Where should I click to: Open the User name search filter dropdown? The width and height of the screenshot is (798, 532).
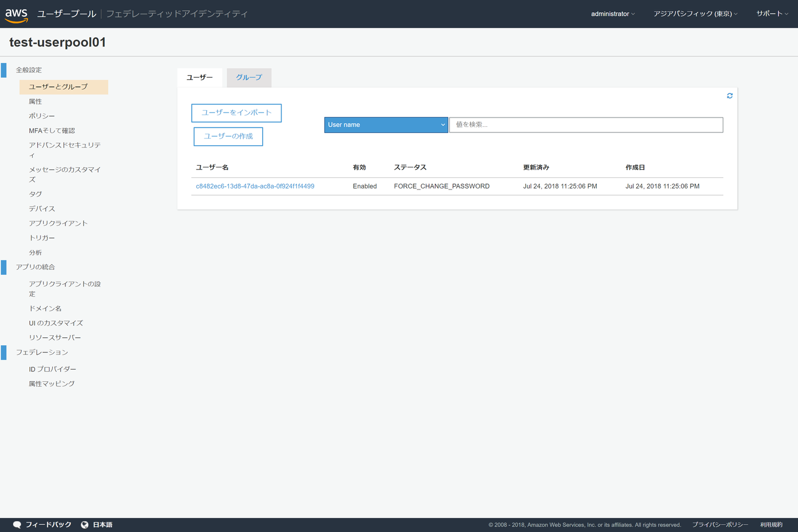(x=386, y=125)
